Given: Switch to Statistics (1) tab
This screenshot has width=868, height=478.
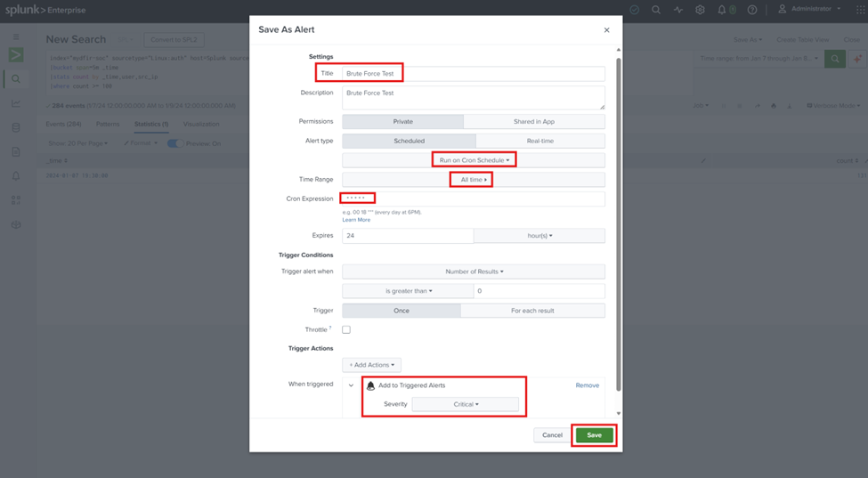Looking at the screenshot, I should point(151,124).
